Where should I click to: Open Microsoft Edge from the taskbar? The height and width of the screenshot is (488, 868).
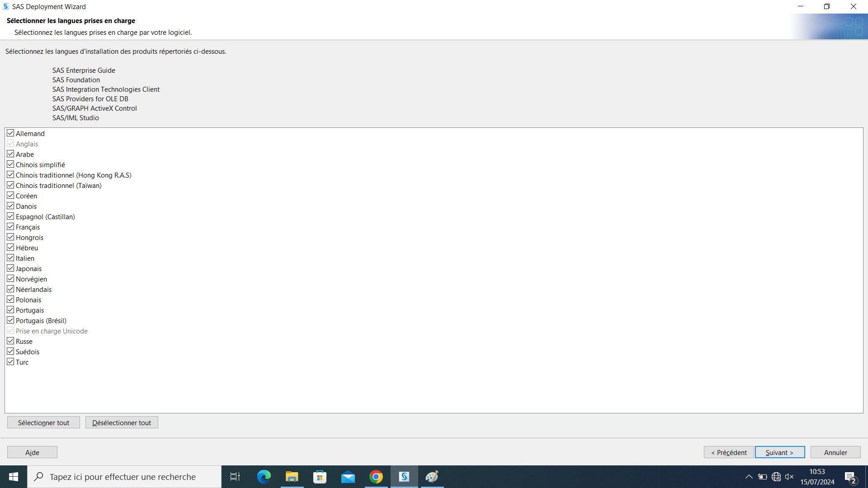(x=264, y=477)
